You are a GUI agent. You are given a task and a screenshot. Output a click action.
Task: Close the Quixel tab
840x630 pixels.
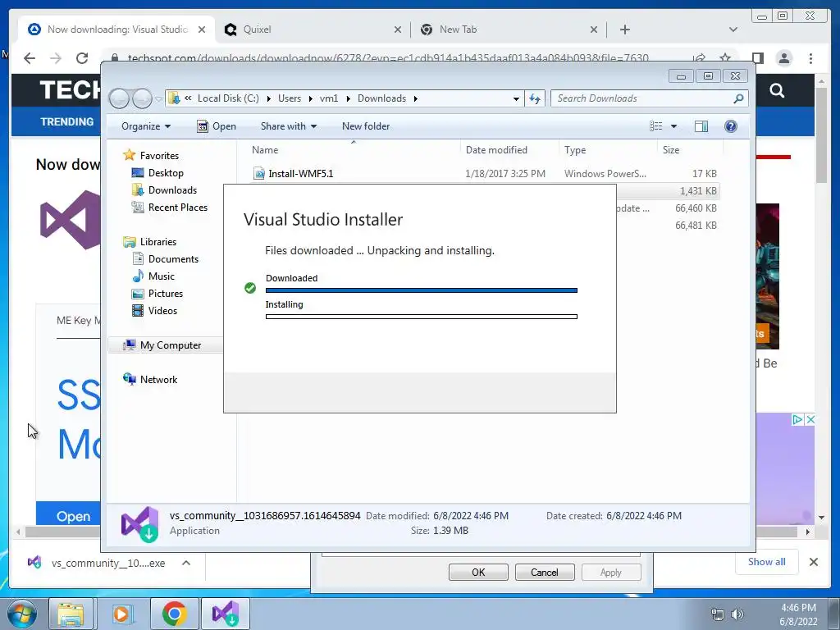click(398, 30)
